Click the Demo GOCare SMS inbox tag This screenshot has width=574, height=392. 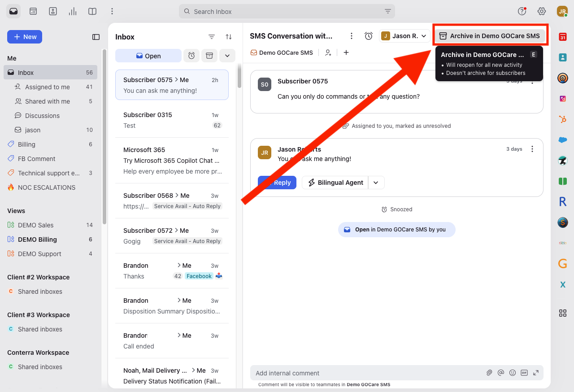click(282, 52)
